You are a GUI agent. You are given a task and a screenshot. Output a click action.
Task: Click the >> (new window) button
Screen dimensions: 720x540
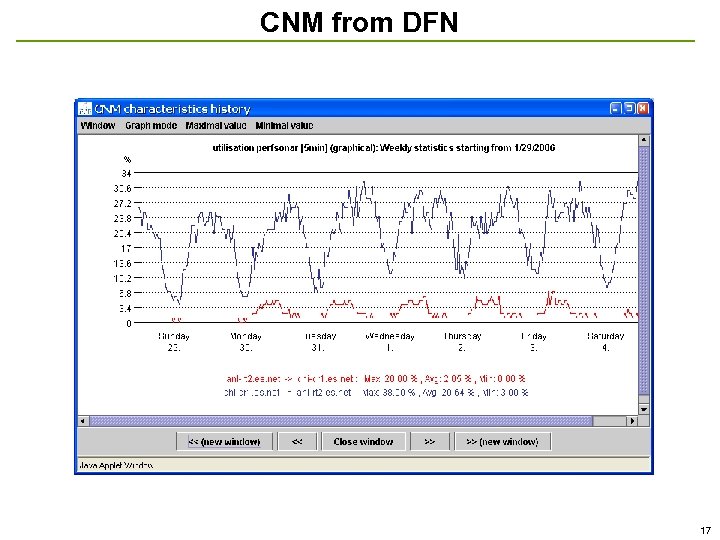tap(502, 442)
